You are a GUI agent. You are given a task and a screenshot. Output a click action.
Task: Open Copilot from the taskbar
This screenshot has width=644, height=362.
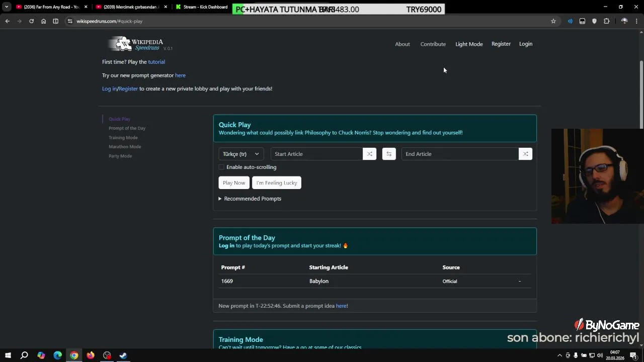pos(41,355)
